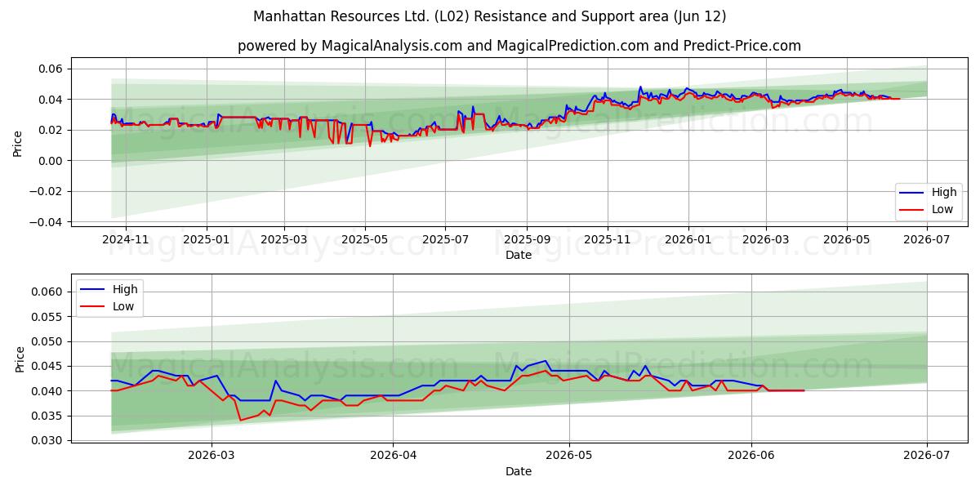Screen dimensions: 980x490
Task: Click the '2024-11' tick label
Action: pyautogui.click(x=126, y=240)
